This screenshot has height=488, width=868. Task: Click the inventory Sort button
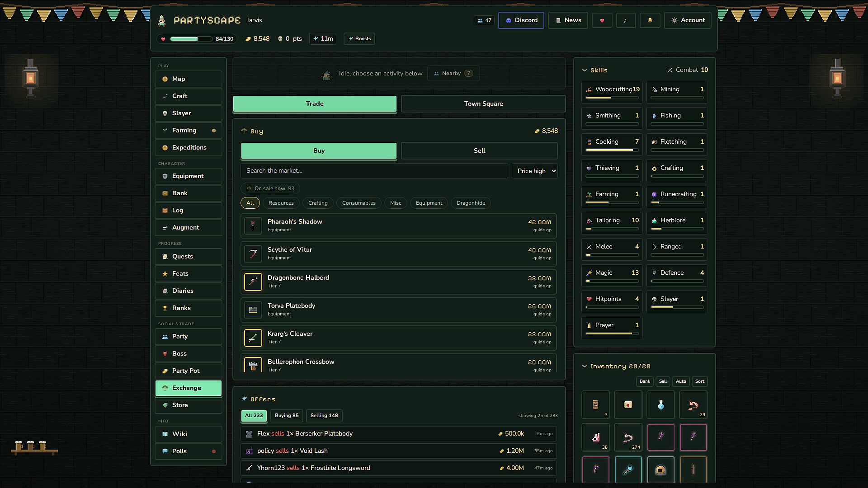(x=699, y=381)
